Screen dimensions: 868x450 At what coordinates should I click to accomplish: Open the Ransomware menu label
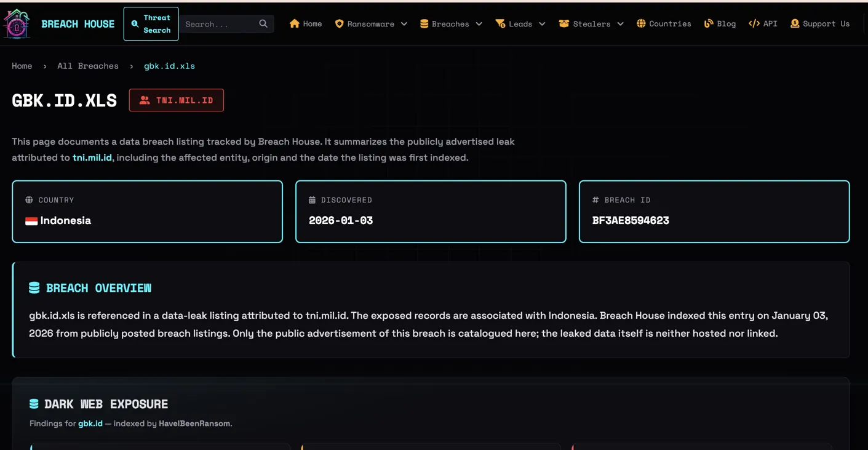371,24
